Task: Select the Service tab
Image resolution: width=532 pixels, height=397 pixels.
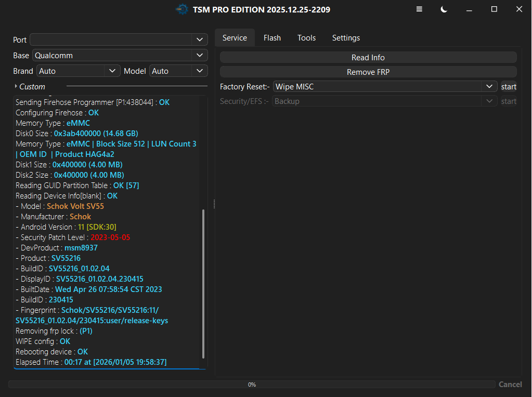Action: click(235, 38)
